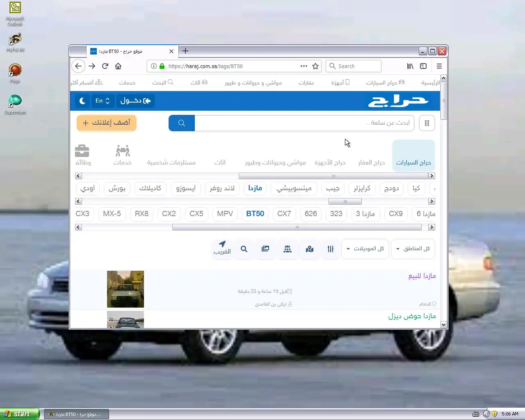
Task: Click the images filter icon
Action: click(x=265, y=249)
